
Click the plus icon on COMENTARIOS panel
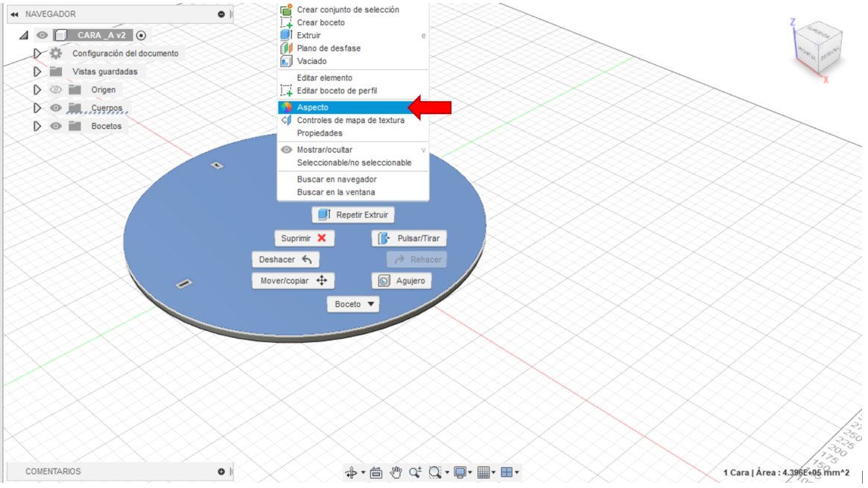click(221, 472)
